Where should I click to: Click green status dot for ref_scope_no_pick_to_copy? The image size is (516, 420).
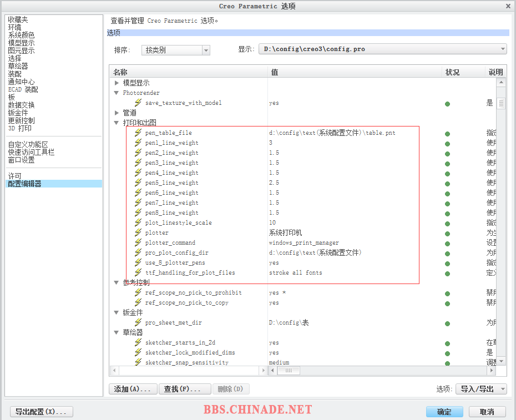click(448, 303)
